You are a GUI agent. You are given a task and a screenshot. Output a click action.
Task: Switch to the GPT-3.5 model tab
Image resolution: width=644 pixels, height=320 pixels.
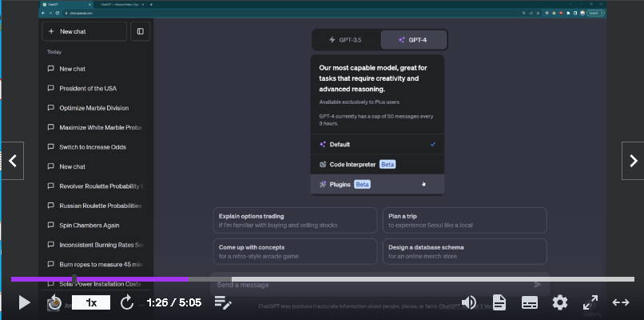point(346,40)
